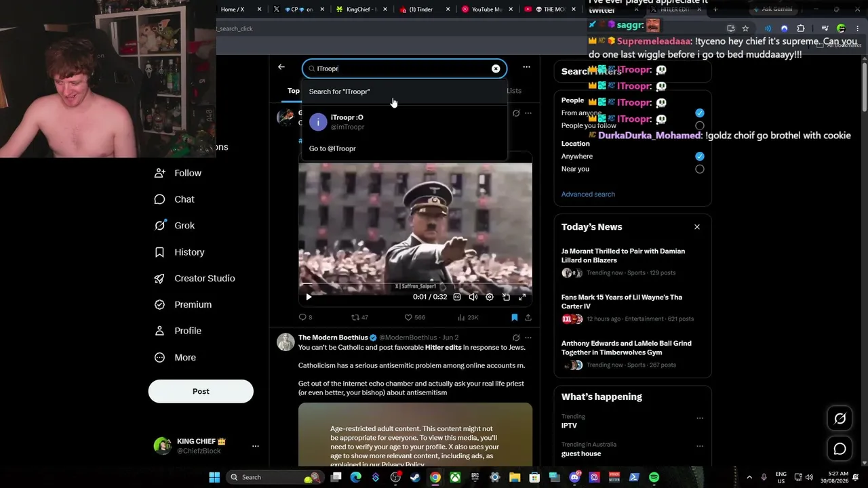Clear the X search box text

[496, 68]
